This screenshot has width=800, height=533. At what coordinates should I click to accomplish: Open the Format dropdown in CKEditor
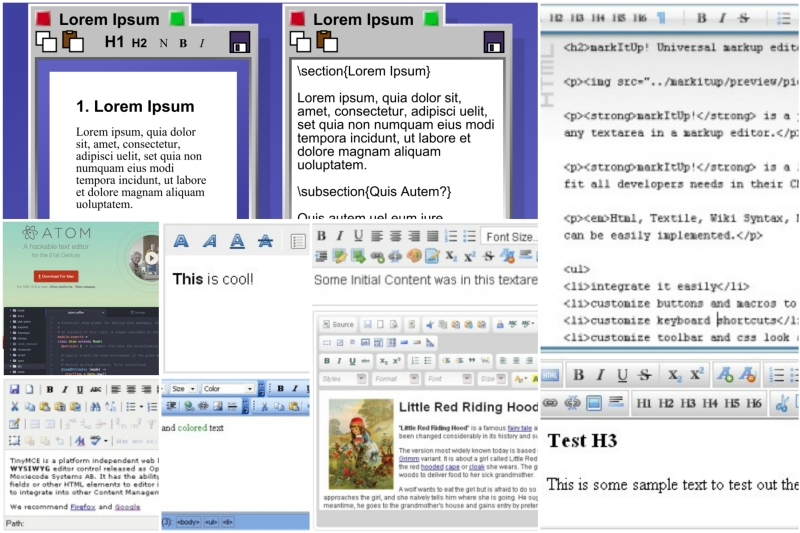(396, 378)
